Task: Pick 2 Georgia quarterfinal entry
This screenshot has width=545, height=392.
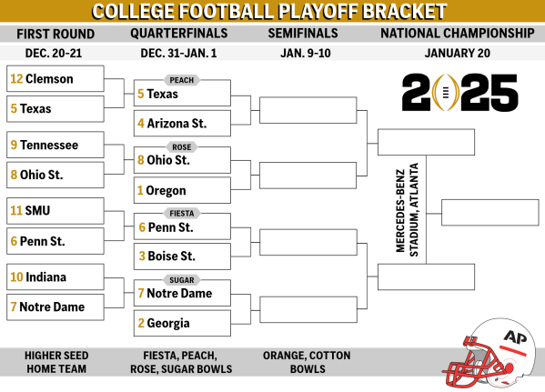Action: point(182,323)
